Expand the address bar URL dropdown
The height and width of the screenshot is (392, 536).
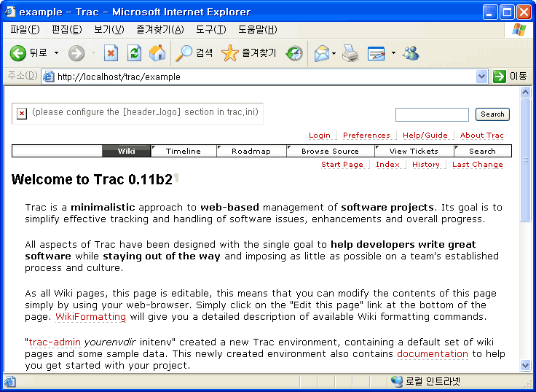coord(481,77)
